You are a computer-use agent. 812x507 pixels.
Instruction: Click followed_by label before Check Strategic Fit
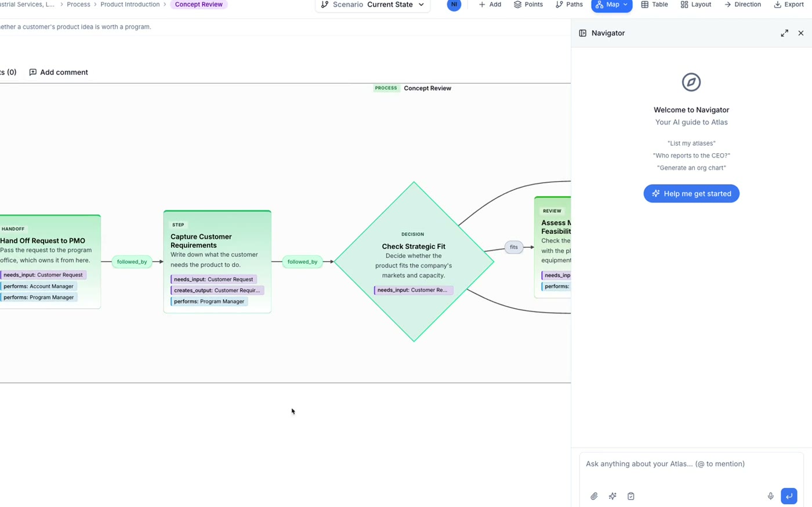[x=302, y=262]
